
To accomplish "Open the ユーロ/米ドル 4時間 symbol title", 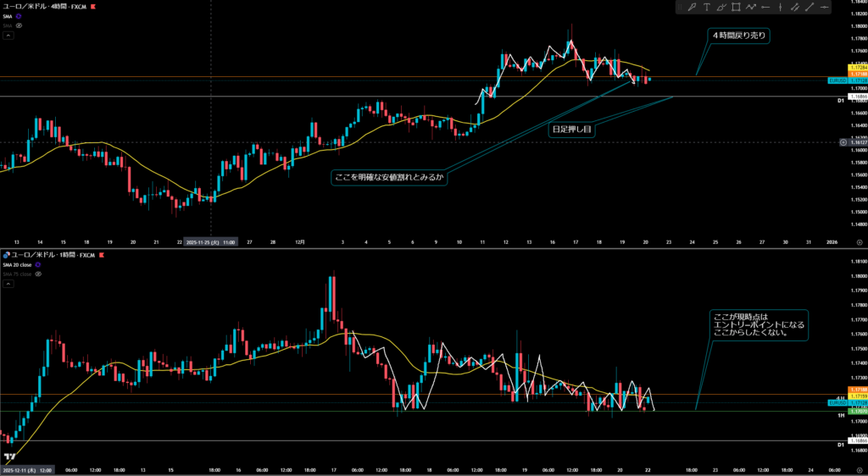I will click(x=42, y=7).
